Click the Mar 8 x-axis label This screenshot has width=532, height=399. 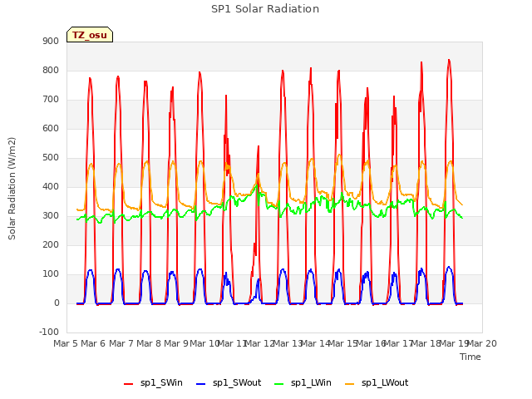[x=149, y=343]
